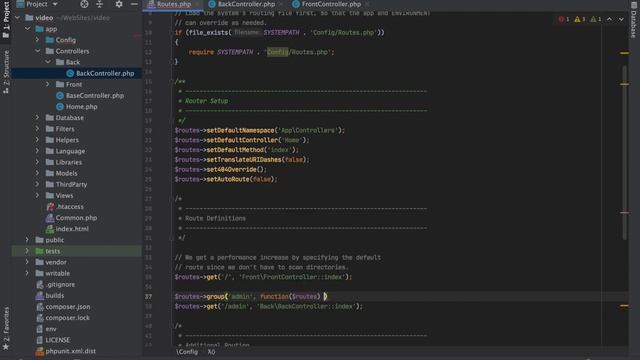Select the Models folder
Viewport: 640px width, 360px height.
[x=66, y=173]
